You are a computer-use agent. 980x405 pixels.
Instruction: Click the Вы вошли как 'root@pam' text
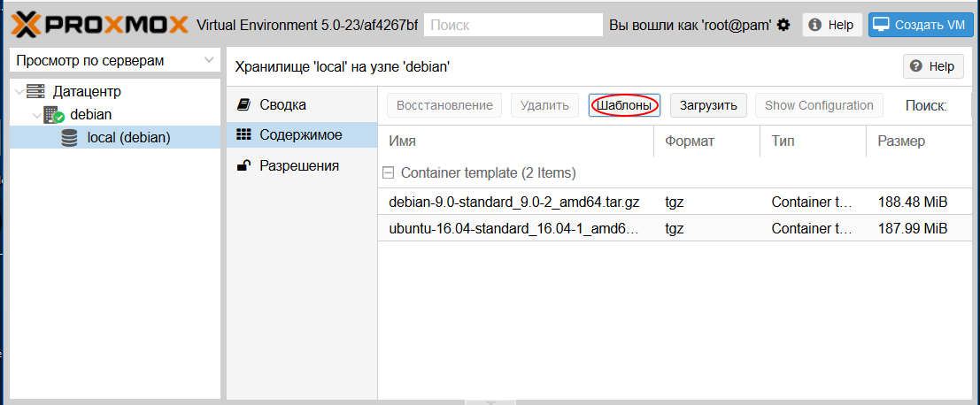pyautogui.click(x=690, y=25)
